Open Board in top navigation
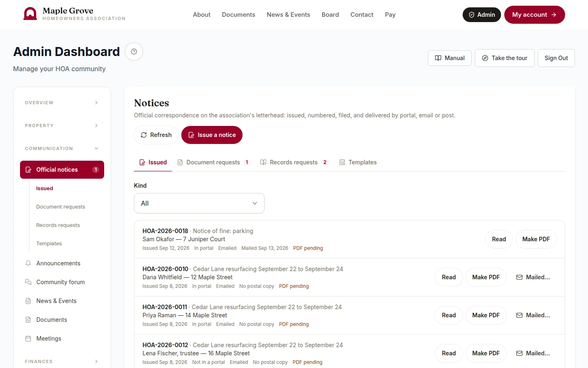This screenshot has height=368, width=588. 330,15
